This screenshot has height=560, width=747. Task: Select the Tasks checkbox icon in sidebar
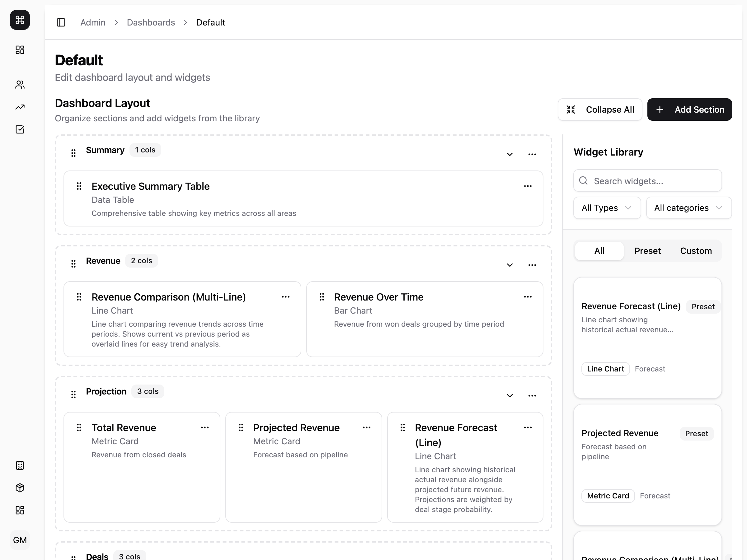coord(20,129)
